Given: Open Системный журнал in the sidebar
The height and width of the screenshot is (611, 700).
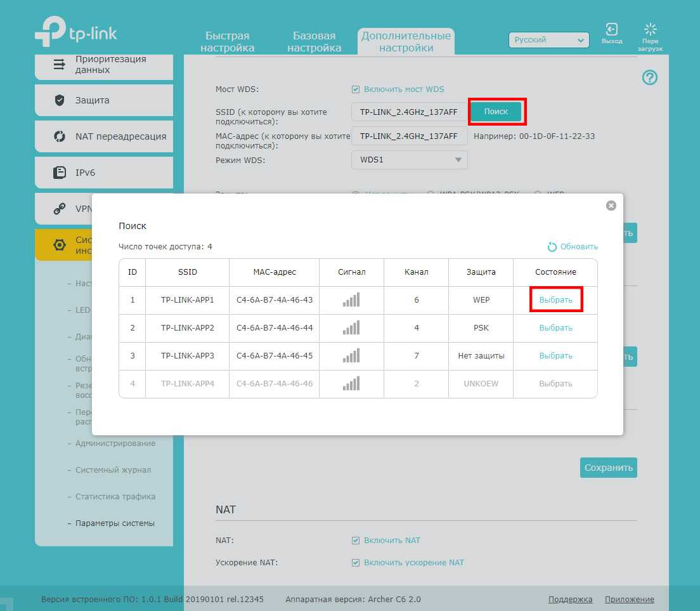Looking at the screenshot, I should [113, 470].
